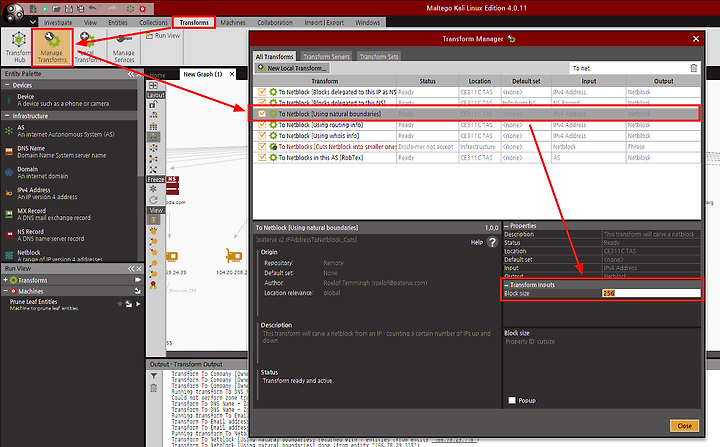This screenshot has height=447, width=720.
Task: Clear the transform search with the trash icon
Action: tap(693, 68)
